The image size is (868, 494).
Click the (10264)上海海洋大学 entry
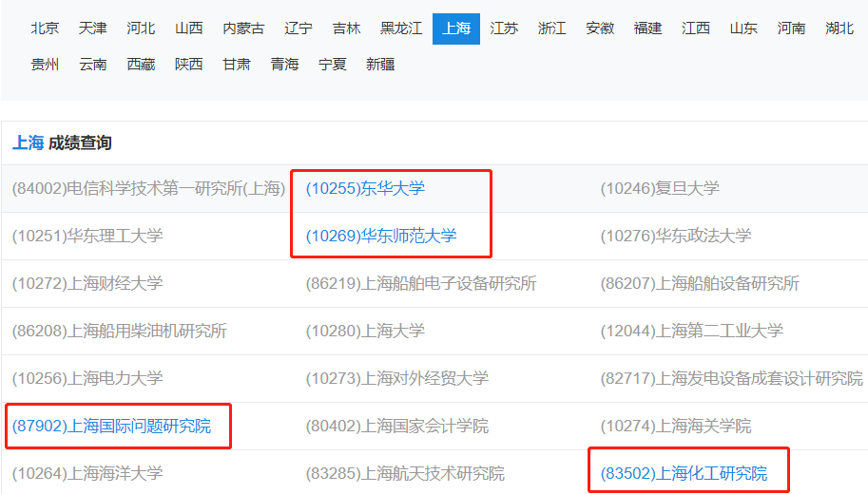(x=87, y=473)
